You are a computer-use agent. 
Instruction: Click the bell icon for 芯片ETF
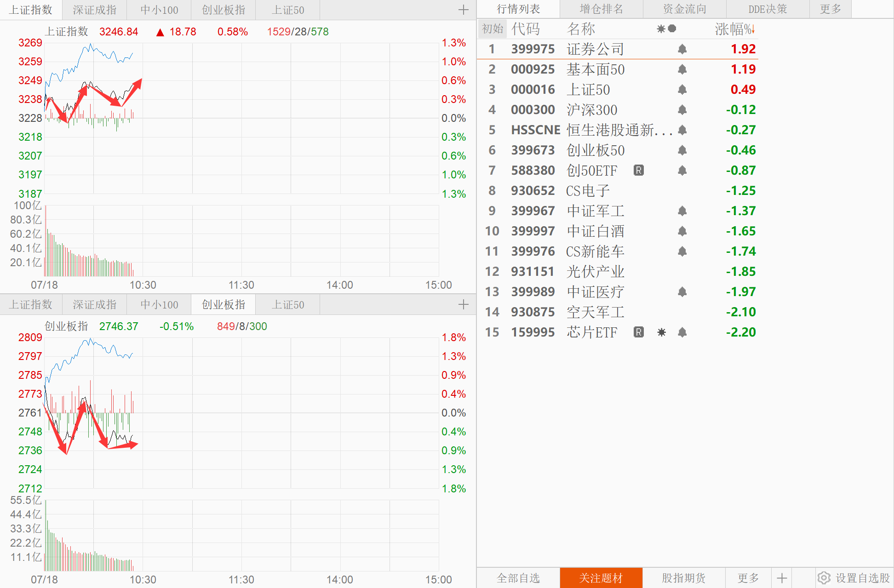[x=682, y=332]
